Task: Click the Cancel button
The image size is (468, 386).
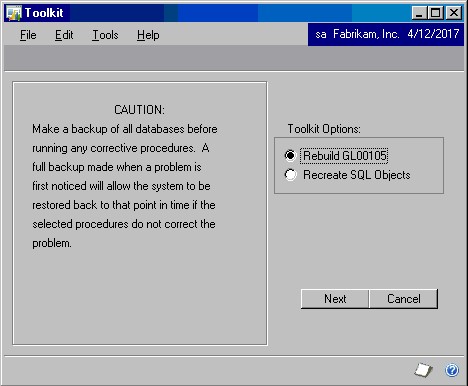Action: pyautogui.click(x=404, y=299)
